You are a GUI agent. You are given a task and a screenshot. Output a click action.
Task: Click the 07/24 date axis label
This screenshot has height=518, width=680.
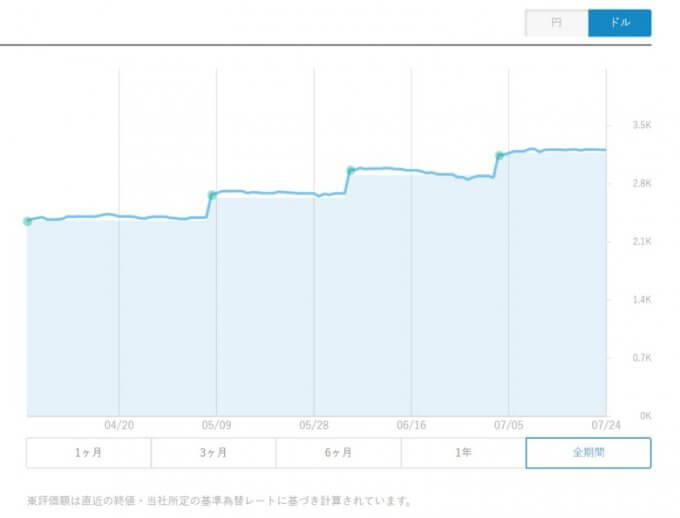click(x=606, y=425)
